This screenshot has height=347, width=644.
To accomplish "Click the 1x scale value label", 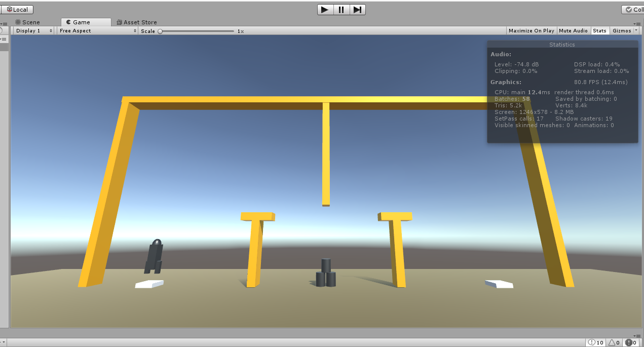I will pyautogui.click(x=241, y=31).
